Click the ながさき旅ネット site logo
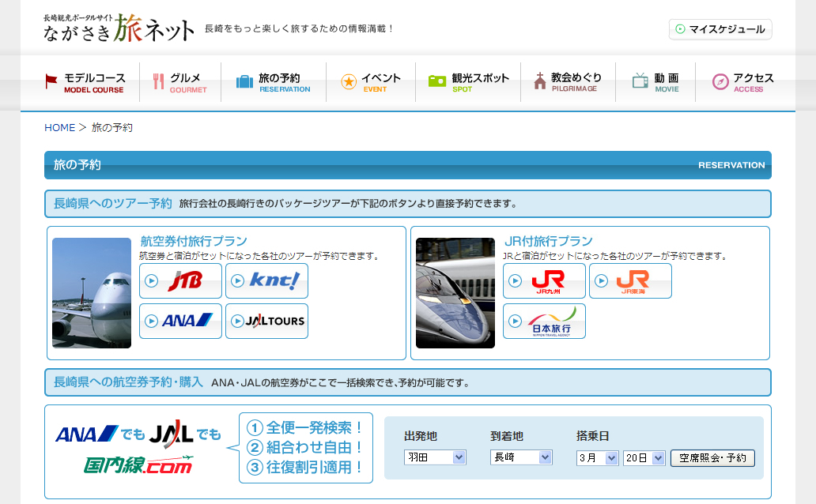Screen dimensions: 816x504 point(119,28)
